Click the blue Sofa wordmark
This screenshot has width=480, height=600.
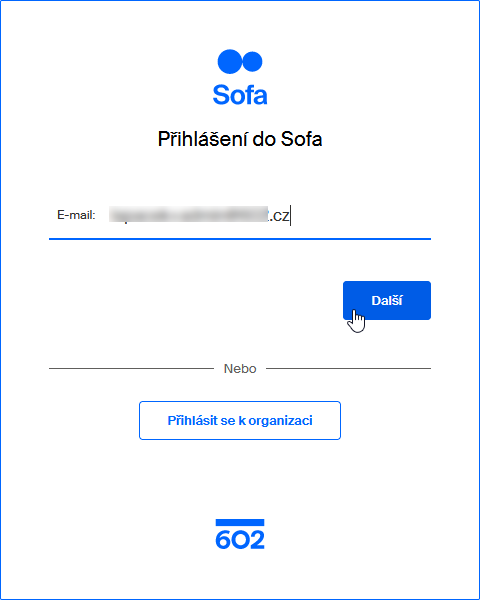click(240, 95)
